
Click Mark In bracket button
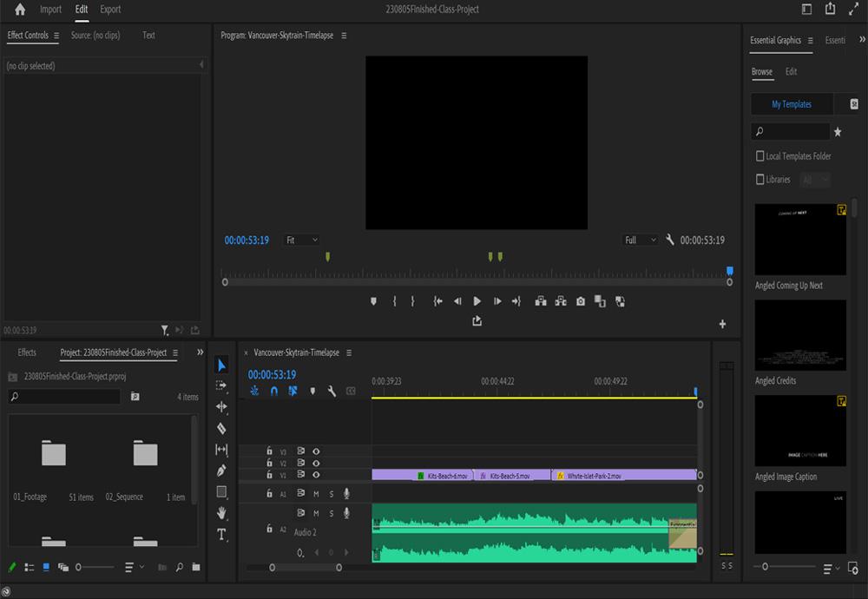(x=394, y=301)
